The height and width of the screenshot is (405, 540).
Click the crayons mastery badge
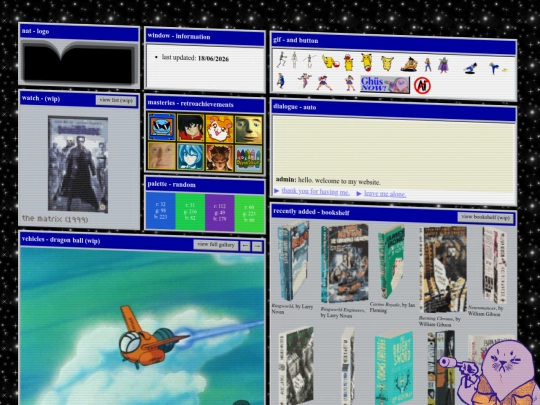249,158
